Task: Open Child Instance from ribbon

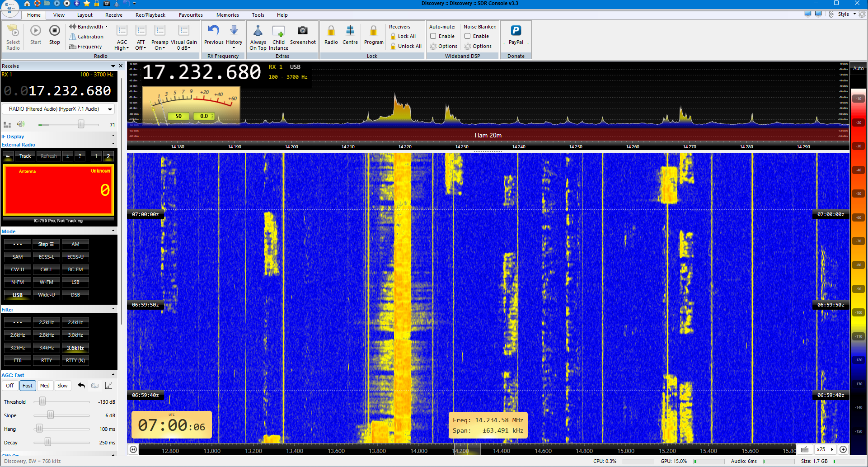Action: point(278,32)
